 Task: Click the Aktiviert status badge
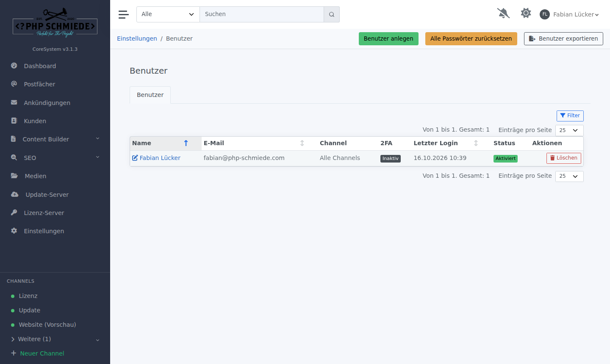505,158
